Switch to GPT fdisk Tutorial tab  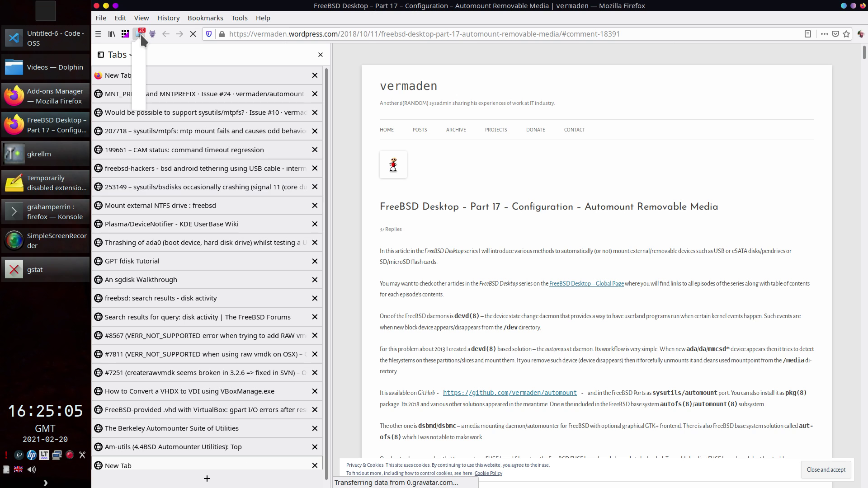pos(207,261)
